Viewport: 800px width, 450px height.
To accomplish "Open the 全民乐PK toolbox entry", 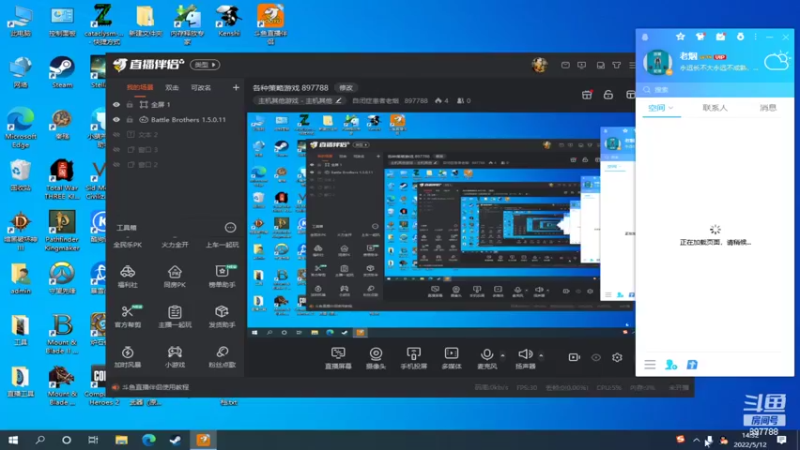I will [x=128, y=245].
